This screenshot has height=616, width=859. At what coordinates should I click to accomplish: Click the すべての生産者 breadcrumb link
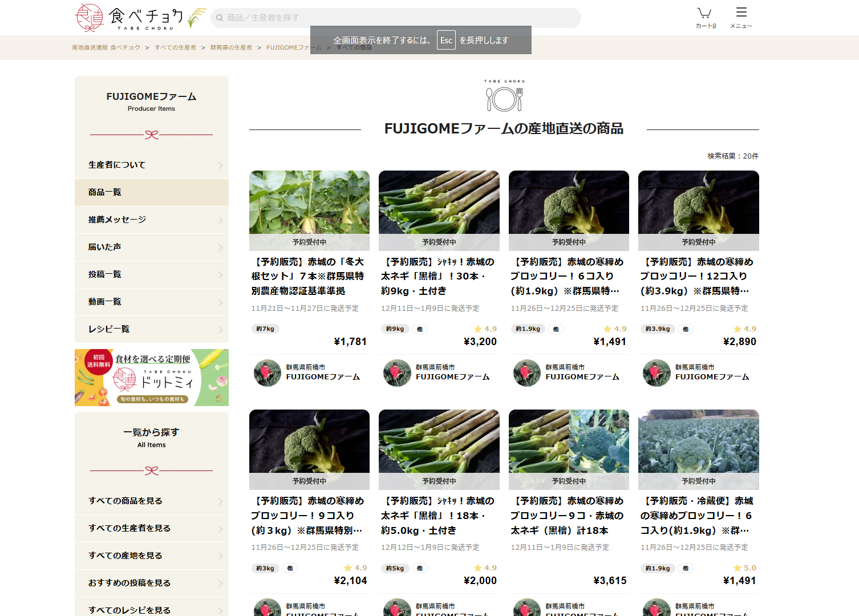[x=175, y=48]
